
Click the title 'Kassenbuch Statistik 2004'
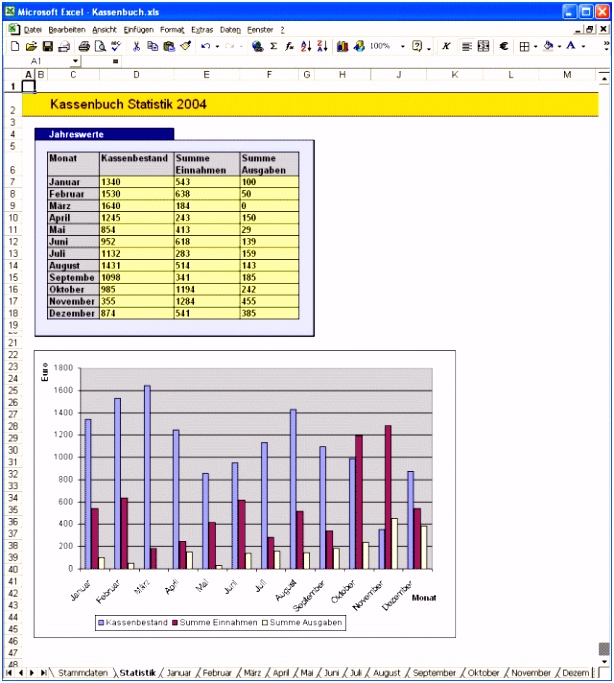pos(128,104)
